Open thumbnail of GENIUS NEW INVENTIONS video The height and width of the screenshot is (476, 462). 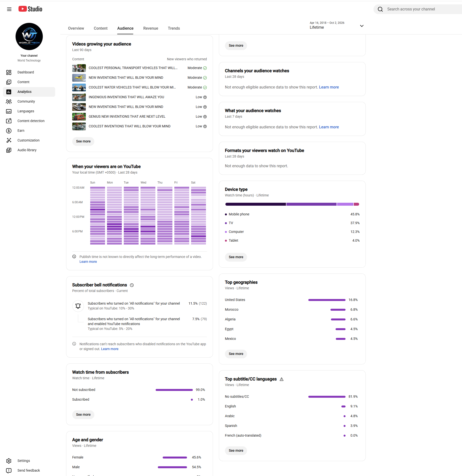(x=79, y=117)
